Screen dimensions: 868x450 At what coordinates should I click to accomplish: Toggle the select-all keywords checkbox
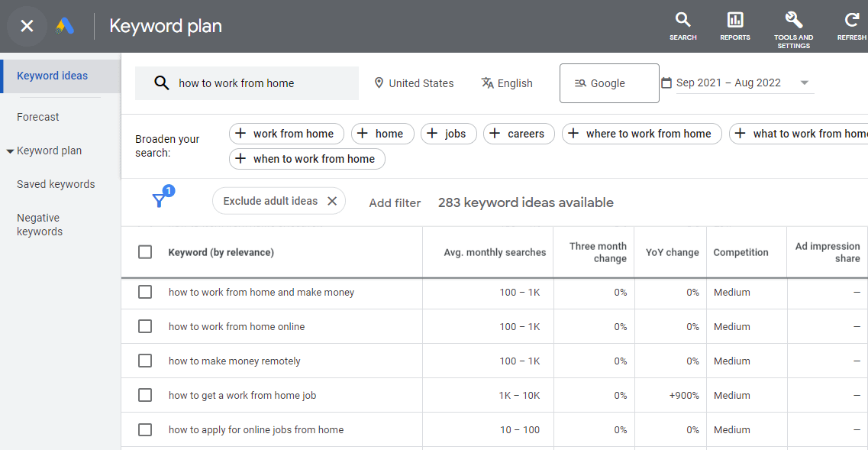tap(145, 252)
